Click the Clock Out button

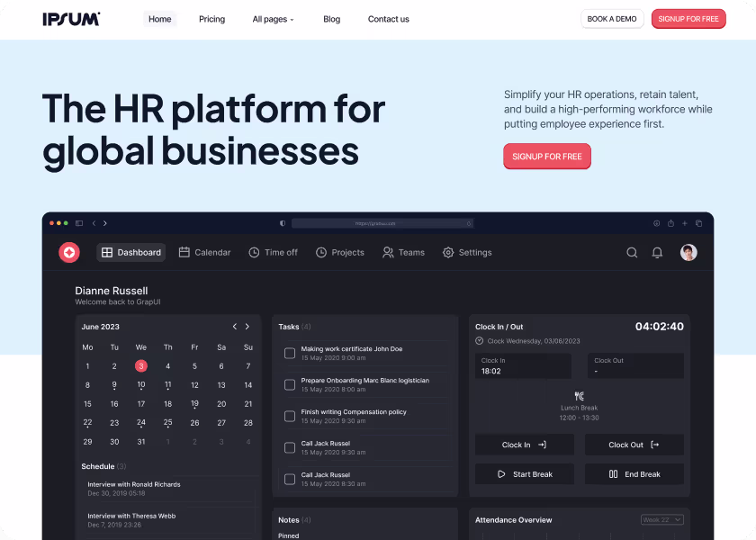634,445
